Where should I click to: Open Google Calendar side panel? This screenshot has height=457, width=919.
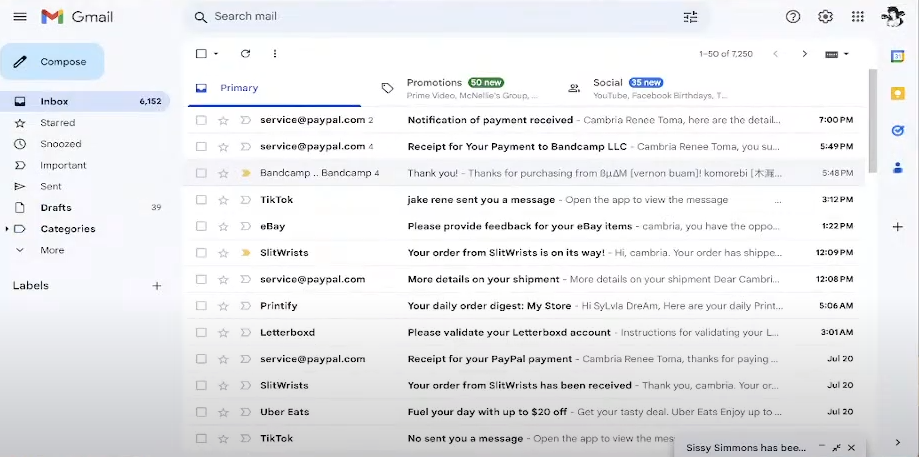pyautogui.click(x=897, y=56)
